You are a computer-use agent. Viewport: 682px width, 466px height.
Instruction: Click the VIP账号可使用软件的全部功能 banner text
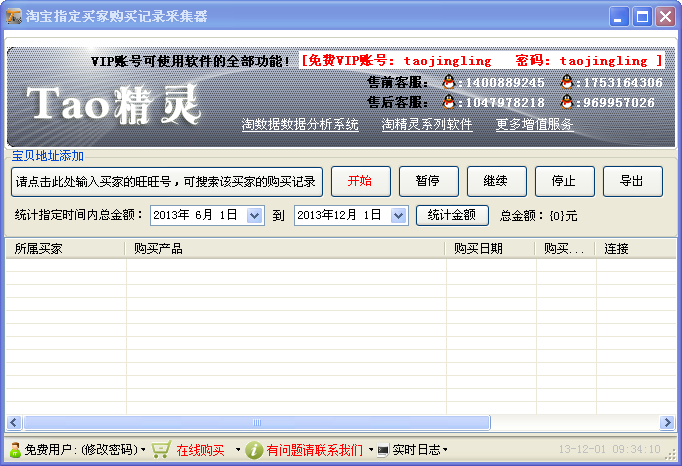(x=190, y=61)
